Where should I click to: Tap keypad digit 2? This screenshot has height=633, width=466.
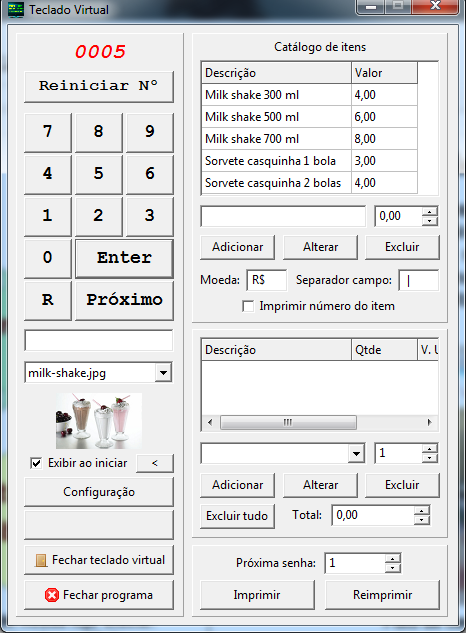(x=99, y=216)
